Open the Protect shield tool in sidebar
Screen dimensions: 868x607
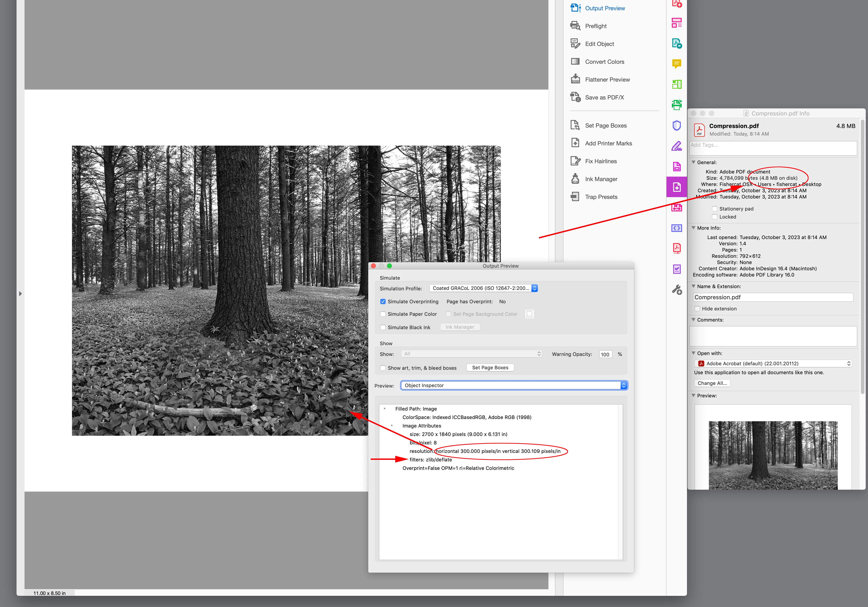676,126
